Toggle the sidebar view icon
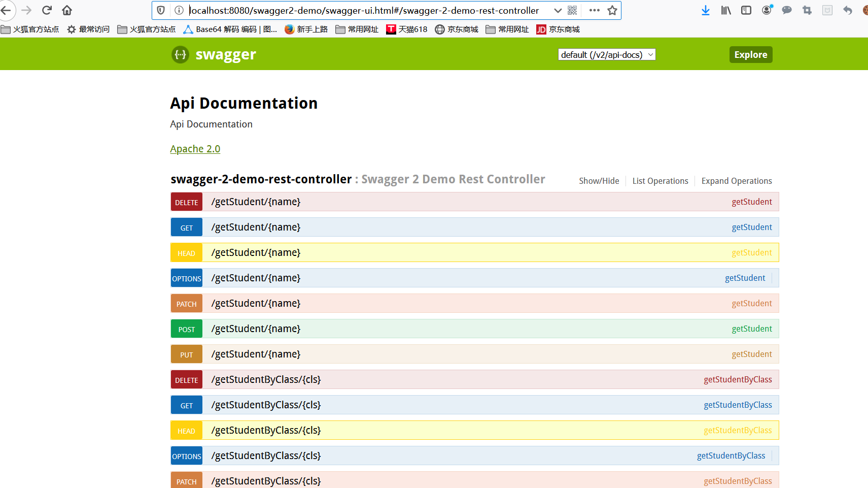 pos(746,10)
